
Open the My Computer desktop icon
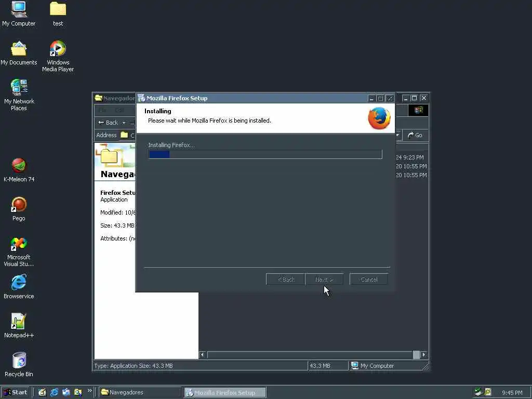tap(19, 14)
